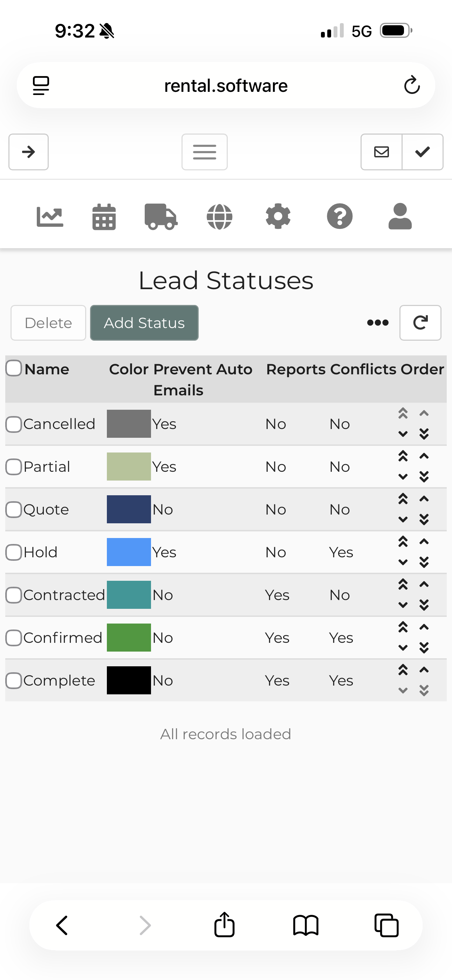Open the three-dots more options menu

click(x=377, y=322)
